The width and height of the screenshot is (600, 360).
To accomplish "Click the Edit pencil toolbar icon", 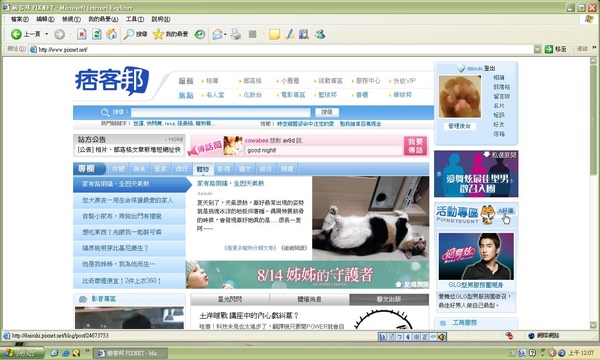I will 290,34.
